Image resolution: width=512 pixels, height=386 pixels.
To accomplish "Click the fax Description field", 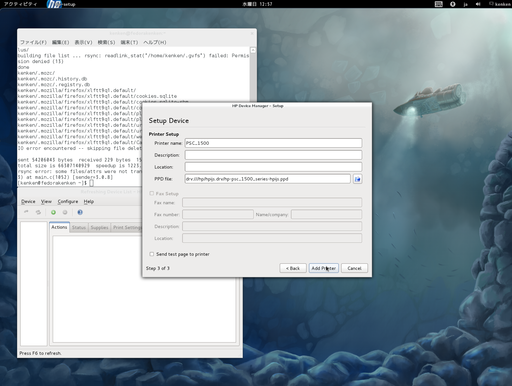I will [272, 226].
